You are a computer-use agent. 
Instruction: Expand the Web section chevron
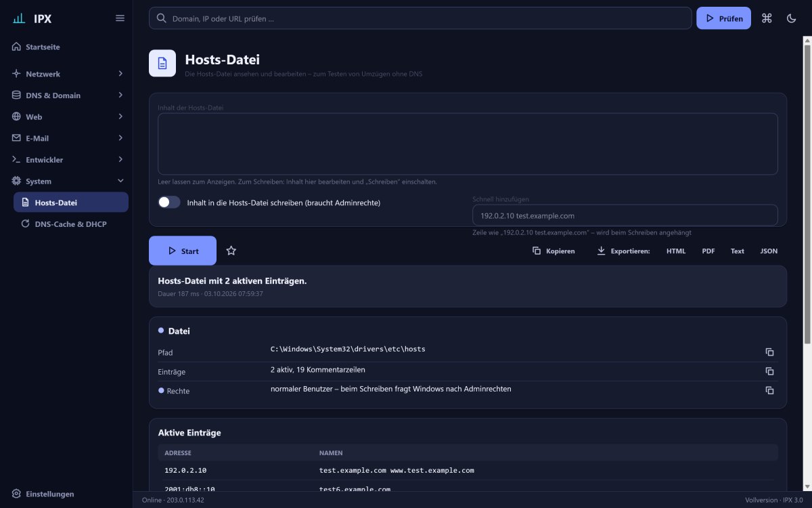tap(120, 117)
